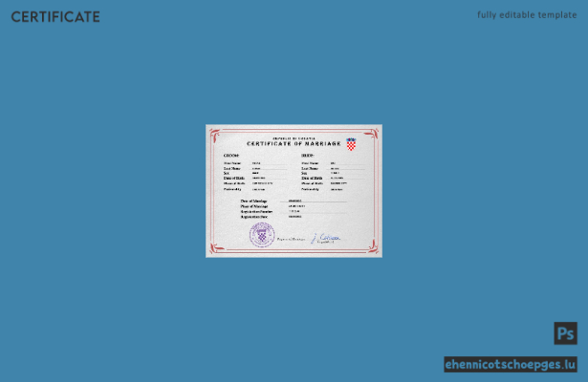Click the purple round stamp seal
The image size is (588, 382).
[x=262, y=235]
